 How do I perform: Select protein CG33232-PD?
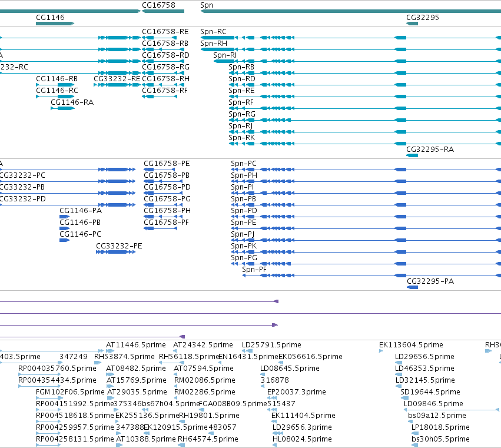(23, 199)
